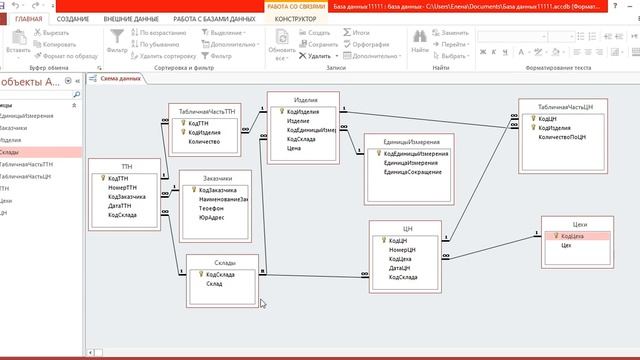
Task: Pick font color A swatch
Action: pos(521,52)
